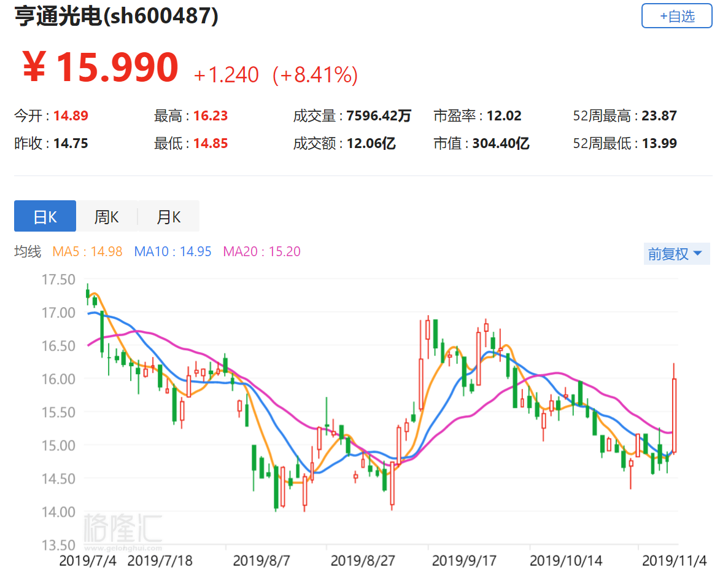Open the 前复权 adjustment dropdown
728x575 pixels.
[676, 254]
